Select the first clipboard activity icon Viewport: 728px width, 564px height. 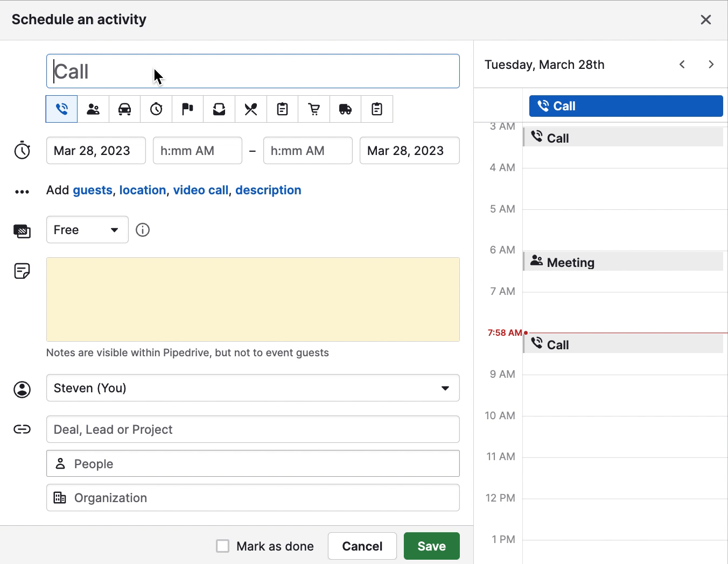click(x=282, y=109)
